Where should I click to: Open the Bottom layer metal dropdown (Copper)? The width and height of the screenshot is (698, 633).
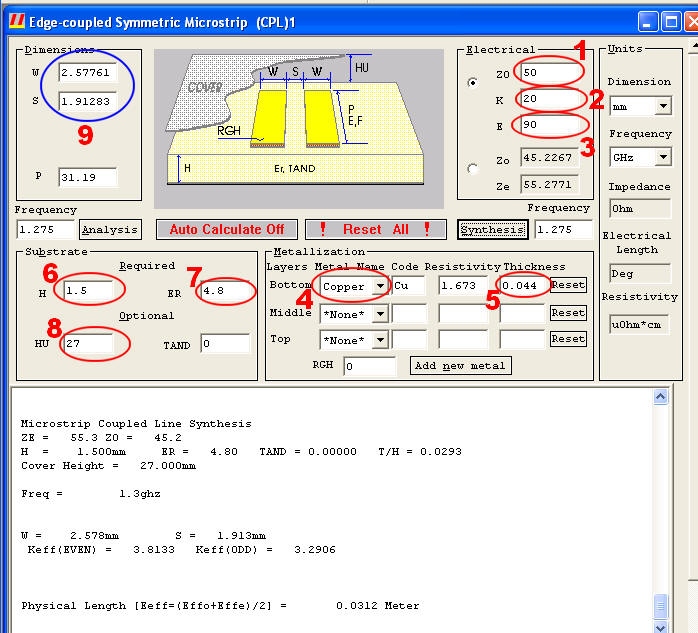point(380,286)
